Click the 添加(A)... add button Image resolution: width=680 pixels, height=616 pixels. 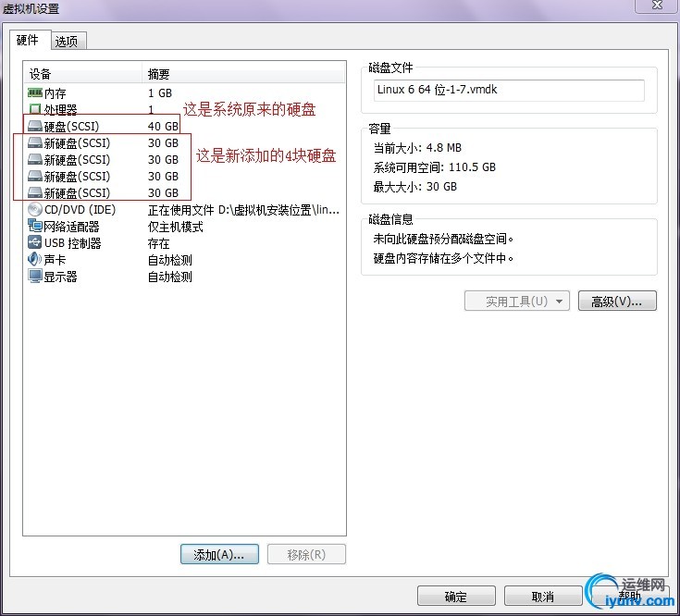219,554
